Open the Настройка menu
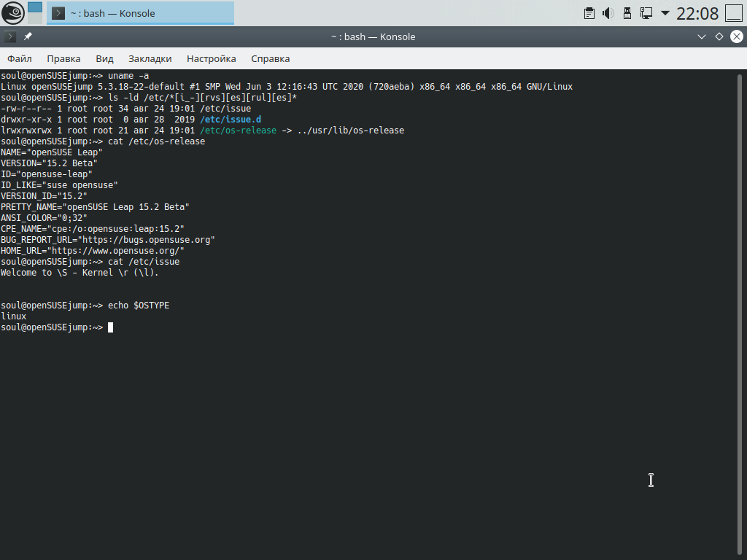 (211, 58)
